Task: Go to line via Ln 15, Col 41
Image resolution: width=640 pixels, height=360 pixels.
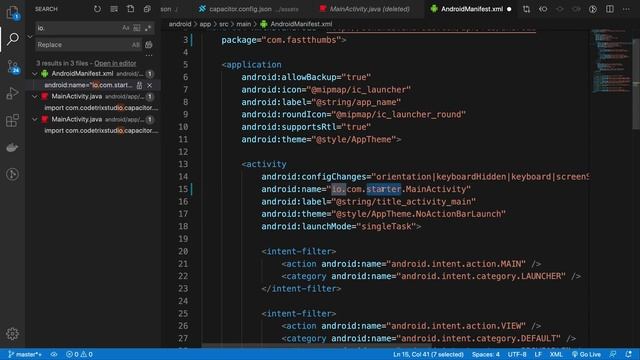Action: pyautogui.click(x=428, y=354)
